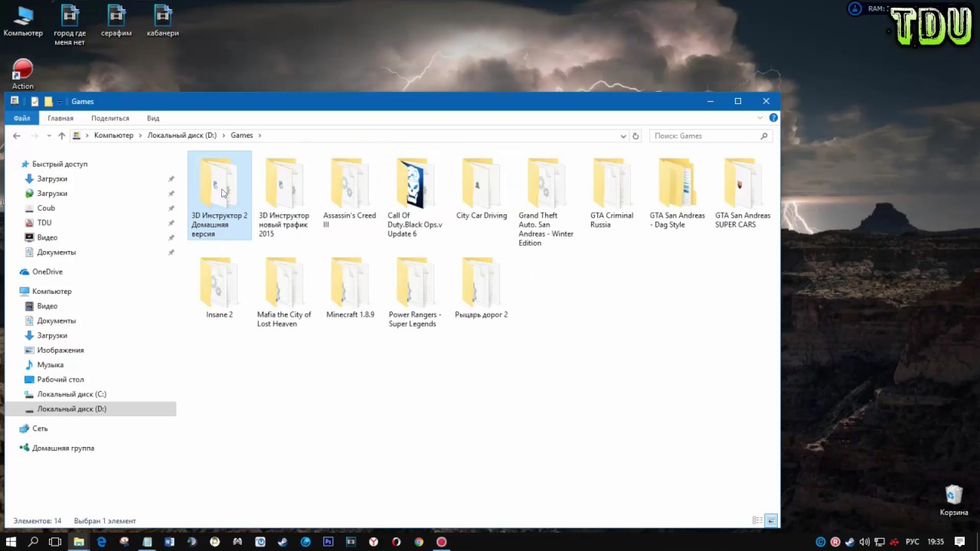980x551 pixels.
Task: Open Steam from the taskbar
Action: 283,542
